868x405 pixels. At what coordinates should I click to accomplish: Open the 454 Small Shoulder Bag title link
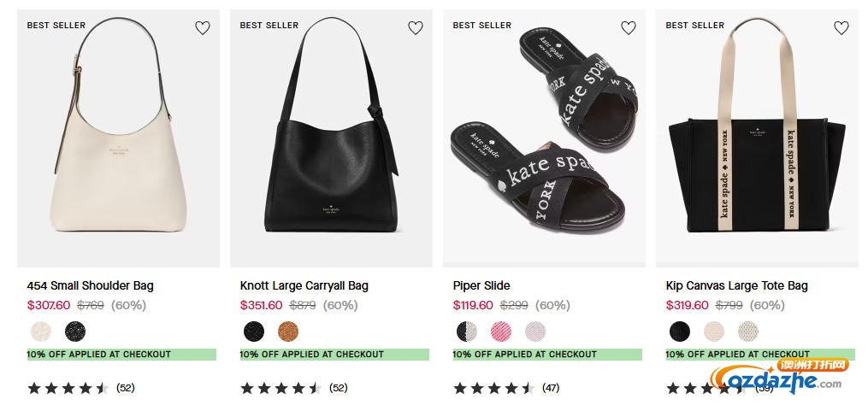pos(91,285)
